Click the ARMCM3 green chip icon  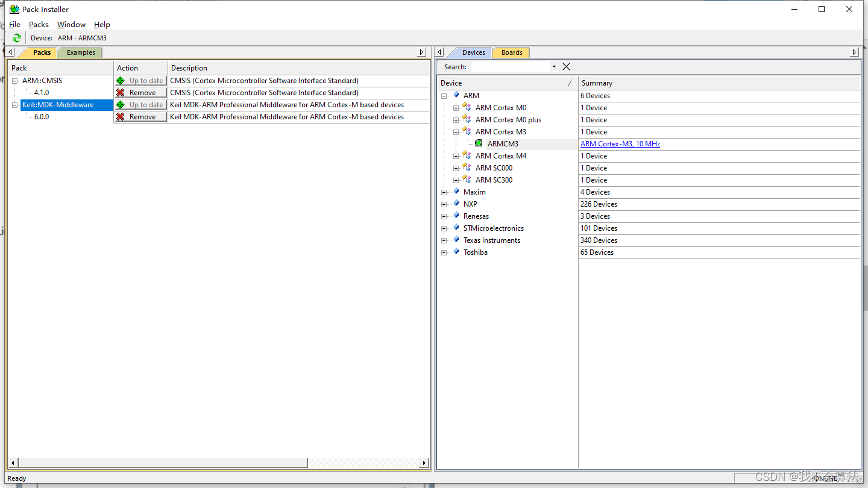click(x=479, y=143)
